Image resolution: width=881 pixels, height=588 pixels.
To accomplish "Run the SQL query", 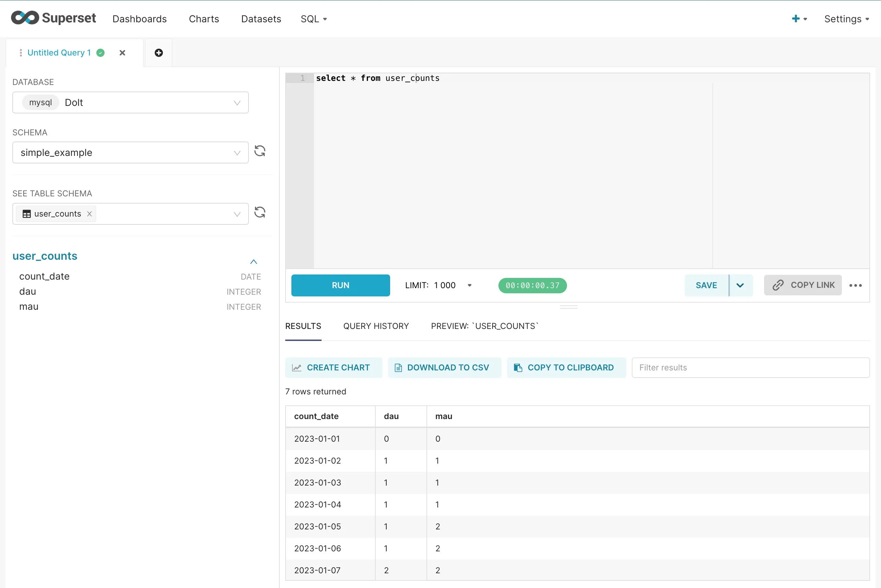I will pyautogui.click(x=340, y=285).
